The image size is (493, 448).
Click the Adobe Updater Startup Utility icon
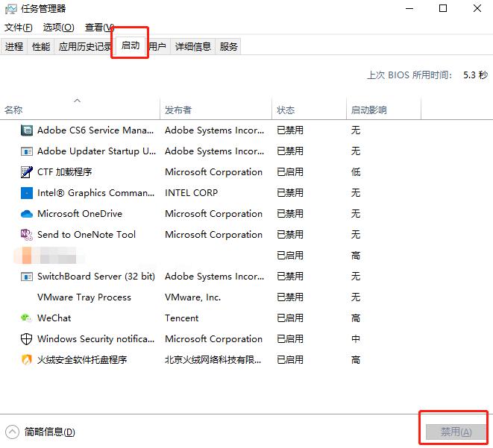pos(27,152)
